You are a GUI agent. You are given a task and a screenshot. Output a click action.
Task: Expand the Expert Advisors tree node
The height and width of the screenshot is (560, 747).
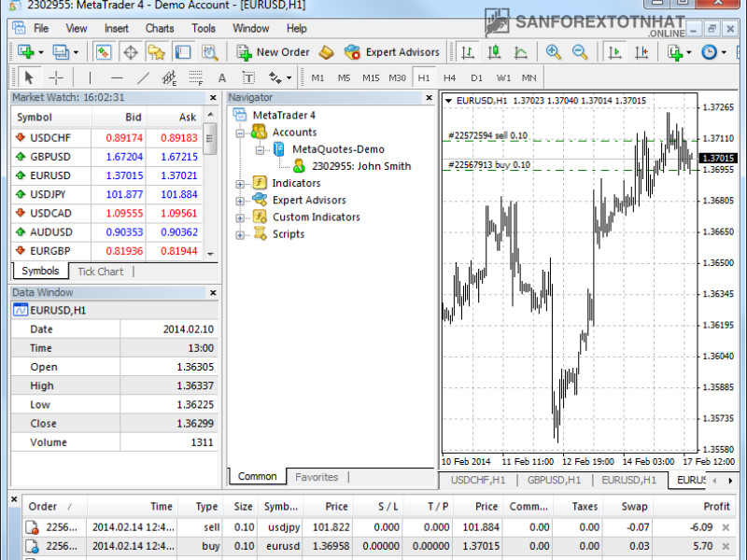click(240, 201)
